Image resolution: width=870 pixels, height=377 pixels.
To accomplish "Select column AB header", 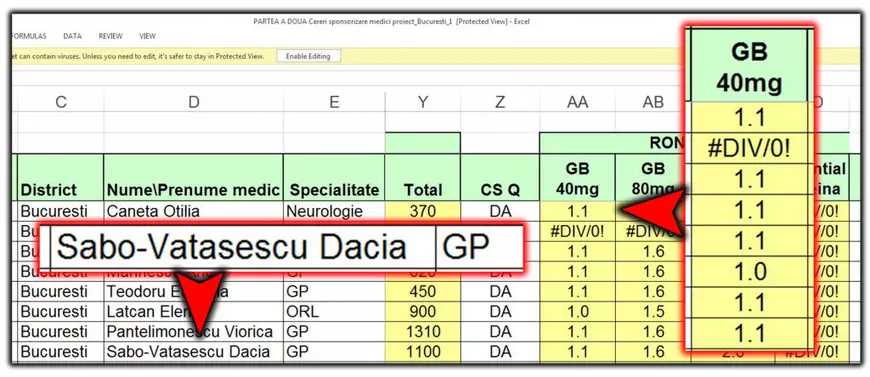I will (652, 102).
